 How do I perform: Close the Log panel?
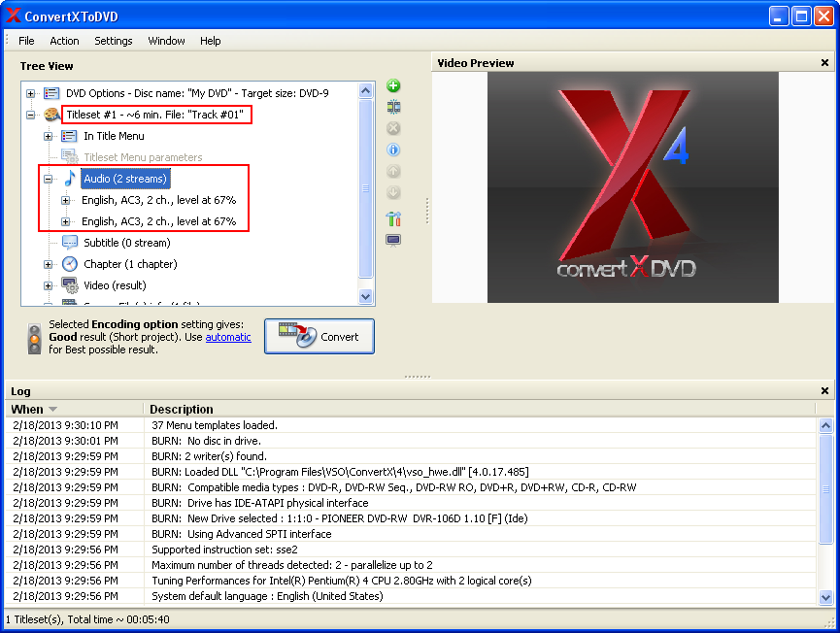tap(824, 391)
